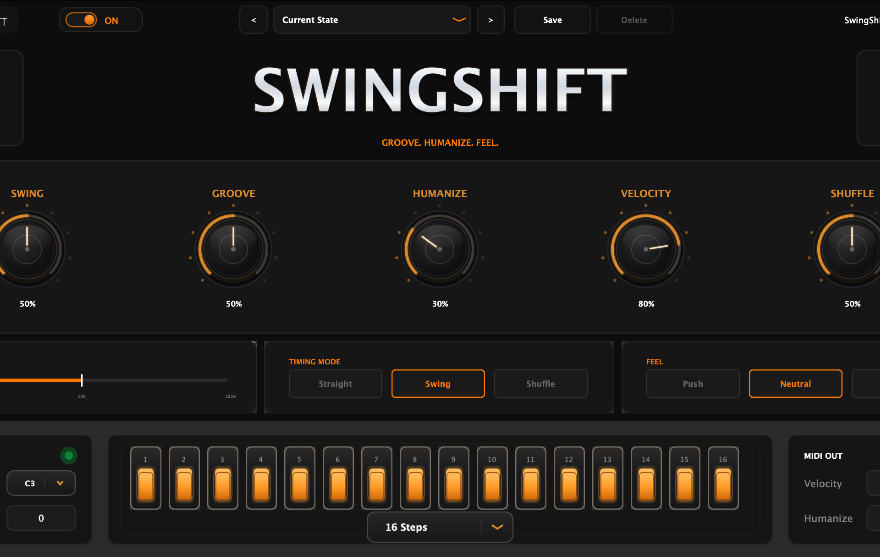This screenshot has height=557, width=880.
Task: Toggle step 10 in the sequencer
Action: coord(492,478)
